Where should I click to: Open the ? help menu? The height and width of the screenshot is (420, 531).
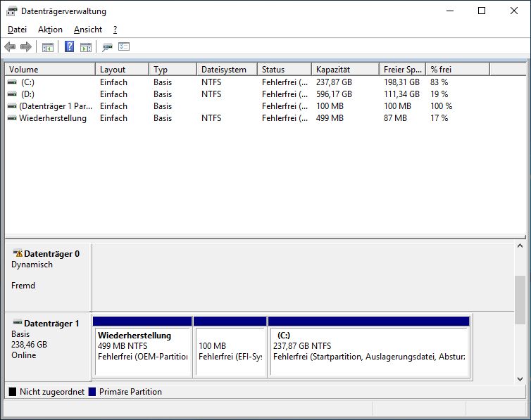point(115,30)
